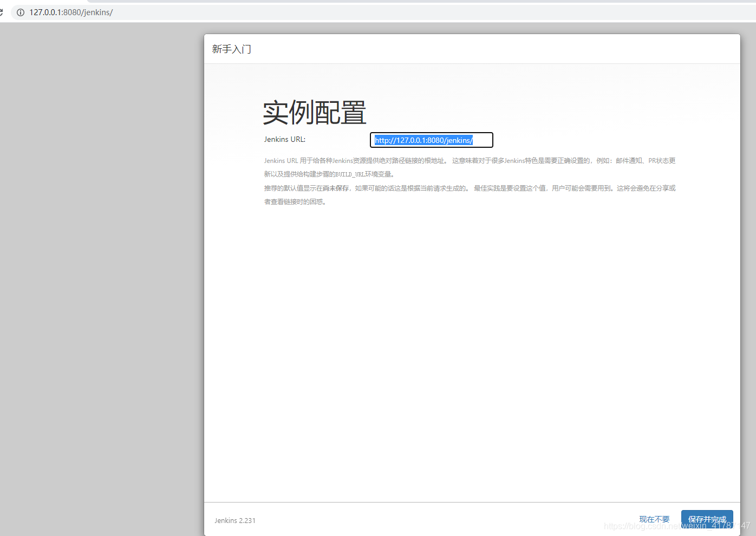
Task: Click the 保存并完成 button
Action: point(707,519)
